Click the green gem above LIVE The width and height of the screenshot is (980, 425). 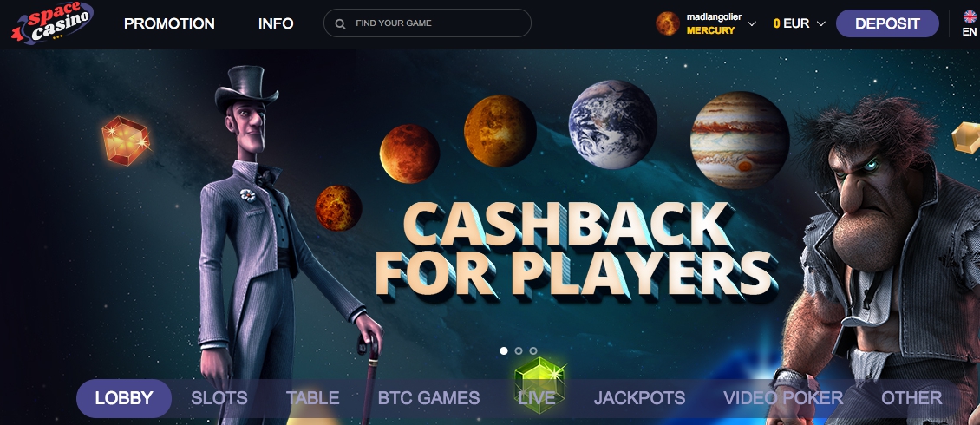(x=540, y=383)
